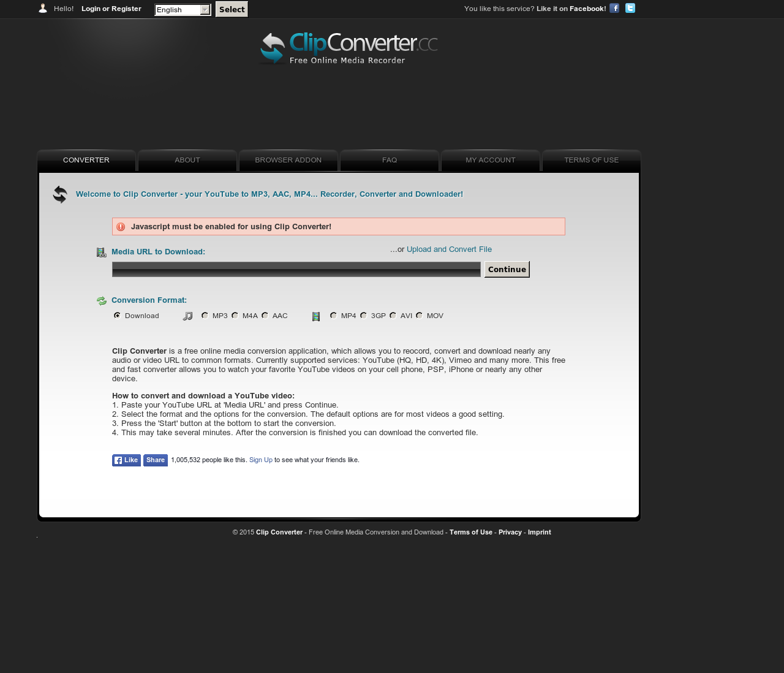Choose the M4A conversion format
Viewport: 784px width, 673px height.
pos(235,316)
